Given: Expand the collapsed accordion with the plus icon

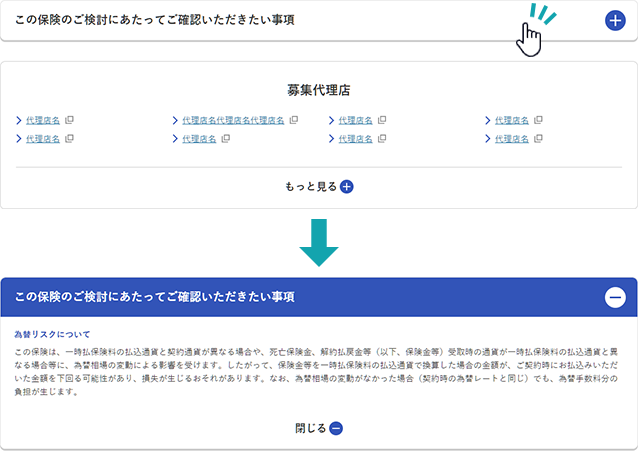Looking at the screenshot, I should pos(615,20).
